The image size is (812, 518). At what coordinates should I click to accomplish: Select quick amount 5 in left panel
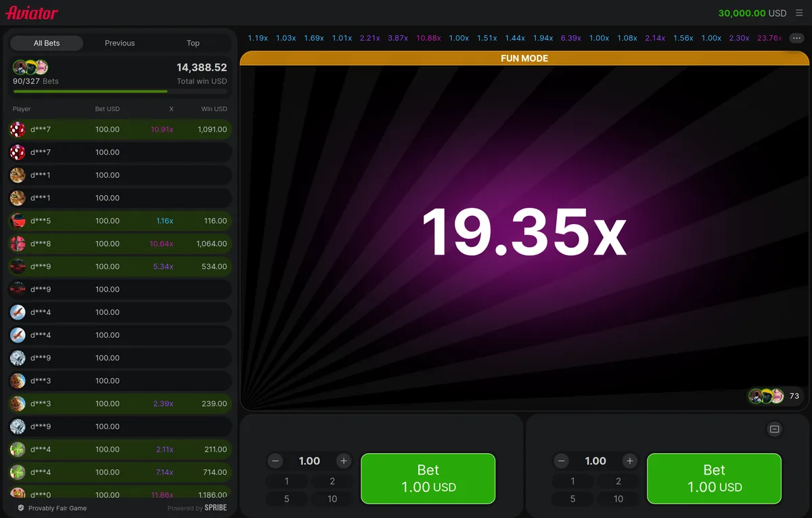click(x=287, y=499)
